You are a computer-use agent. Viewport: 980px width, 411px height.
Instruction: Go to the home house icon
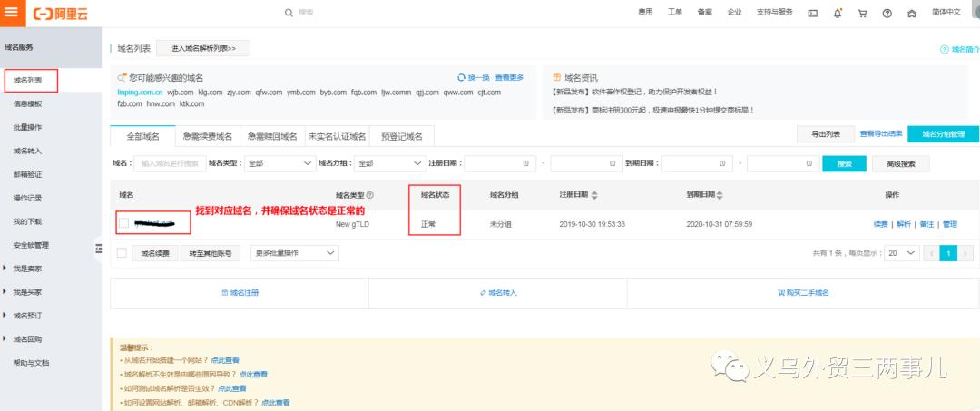912,13
